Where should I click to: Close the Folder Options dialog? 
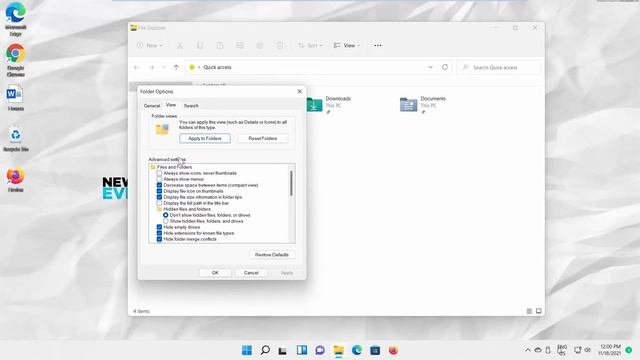[300, 91]
